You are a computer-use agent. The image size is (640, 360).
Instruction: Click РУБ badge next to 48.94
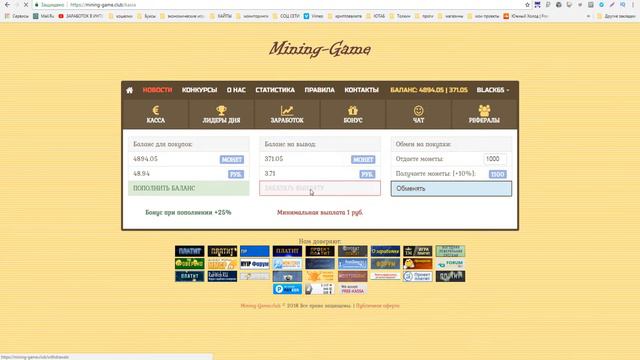[x=236, y=174]
